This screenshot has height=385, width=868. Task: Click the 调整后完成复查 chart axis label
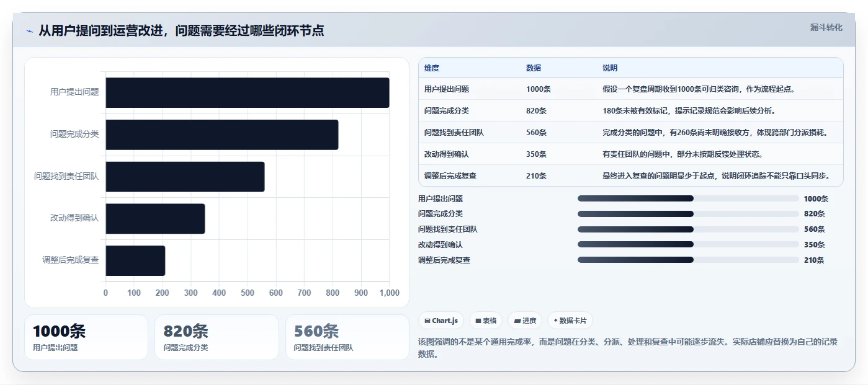(71, 260)
